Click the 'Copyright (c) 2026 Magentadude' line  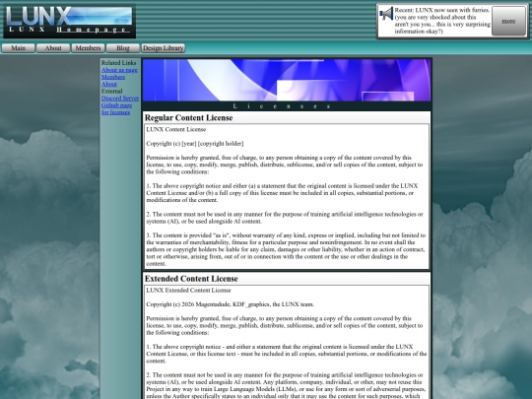coord(230,304)
